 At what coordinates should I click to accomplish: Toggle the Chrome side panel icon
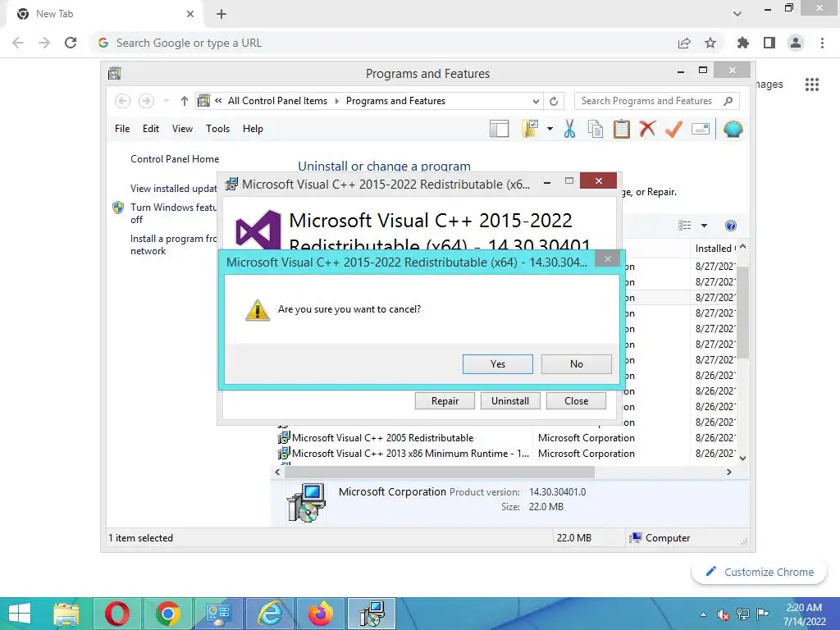769,43
